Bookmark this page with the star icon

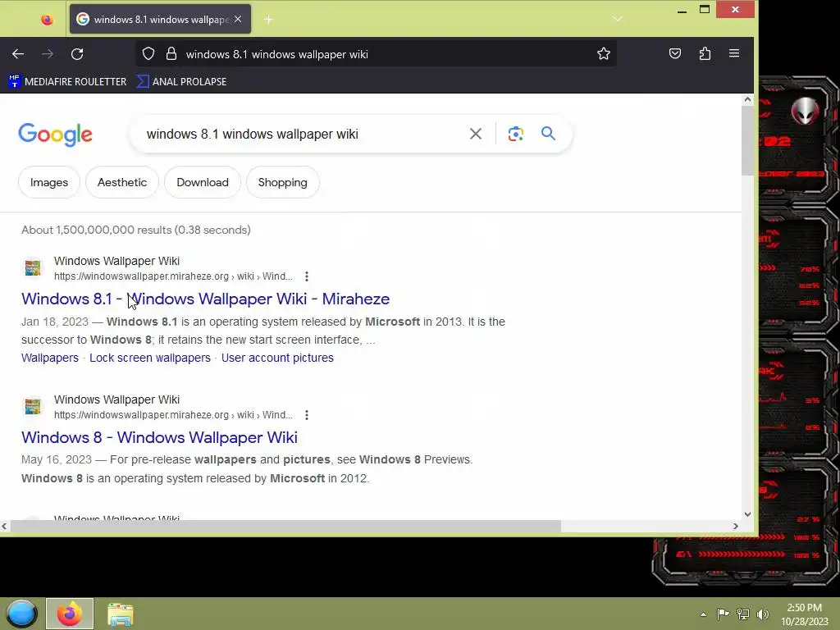[x=604, y=53]
